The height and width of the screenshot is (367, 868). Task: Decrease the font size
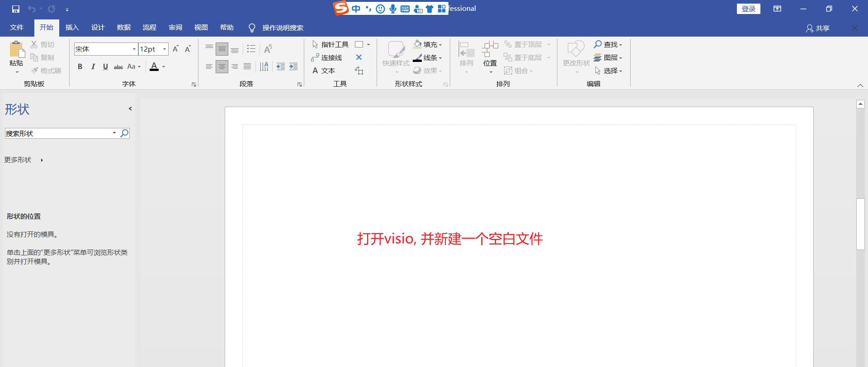coord(188,49)
